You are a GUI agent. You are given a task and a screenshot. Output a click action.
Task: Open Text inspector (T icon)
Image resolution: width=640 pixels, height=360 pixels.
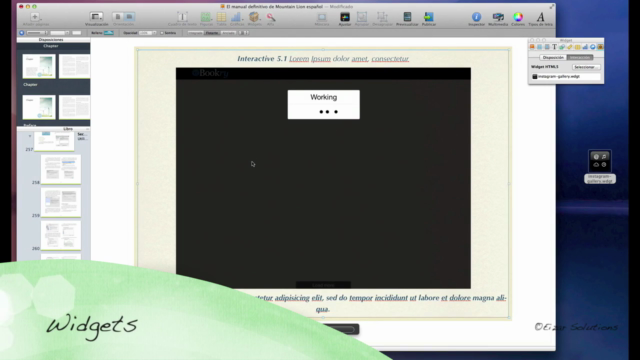[x=554, y=47]
